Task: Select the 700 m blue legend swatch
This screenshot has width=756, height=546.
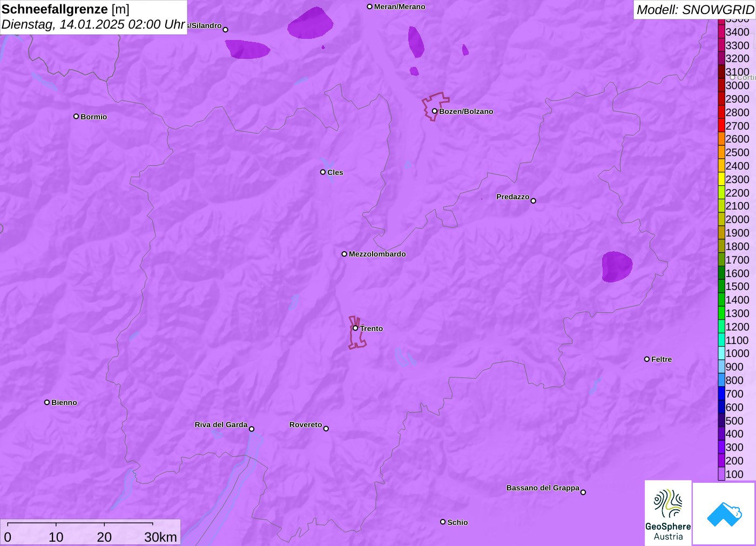Action: (x=721, y=394)
